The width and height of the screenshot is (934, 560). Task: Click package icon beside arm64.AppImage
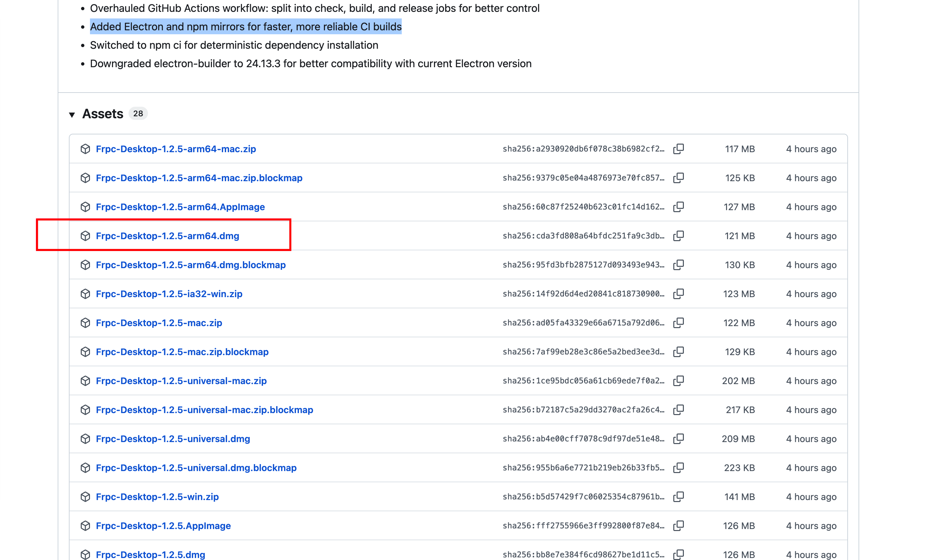tap(85, 207)
